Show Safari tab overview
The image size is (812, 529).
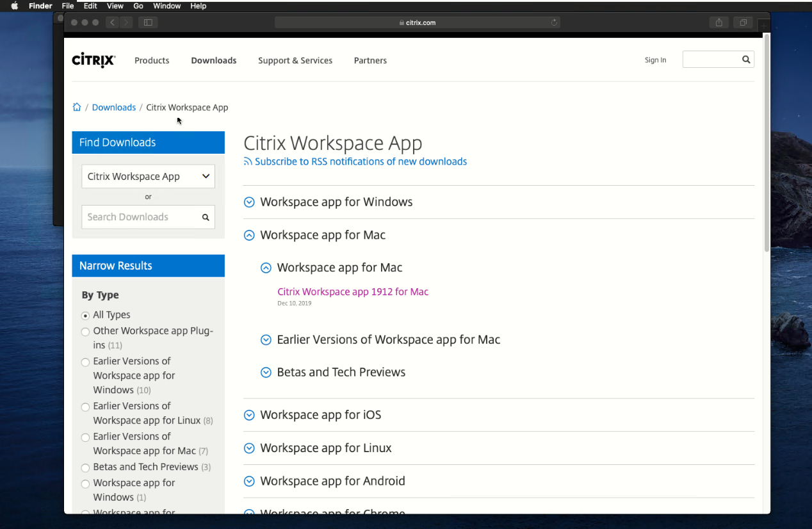pos(743,22)
